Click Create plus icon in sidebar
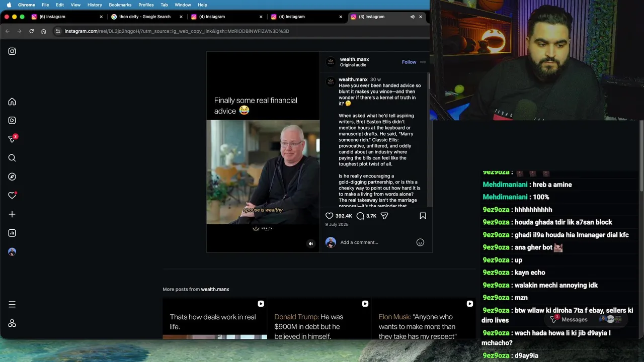Screen dimensions: 644x362 click(x=12, y=214)
